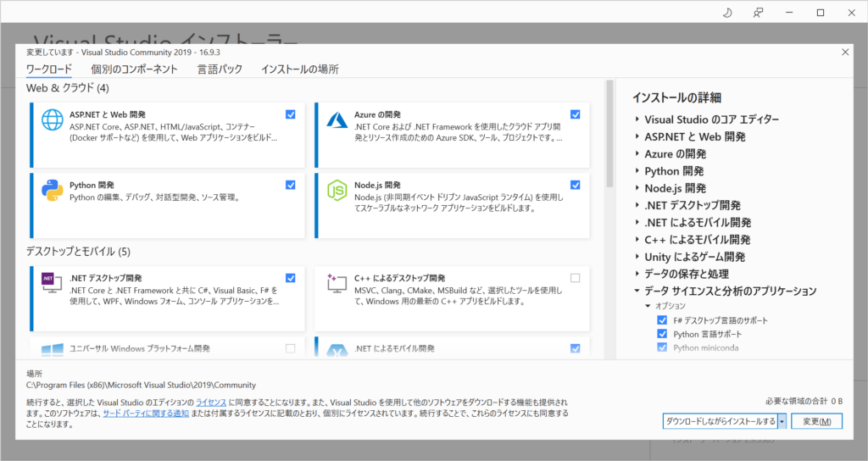This screenshot has width=868, height=461.
Task: Uncheck the .NET デスクトップ開発 workload
Action: (290, 278)
